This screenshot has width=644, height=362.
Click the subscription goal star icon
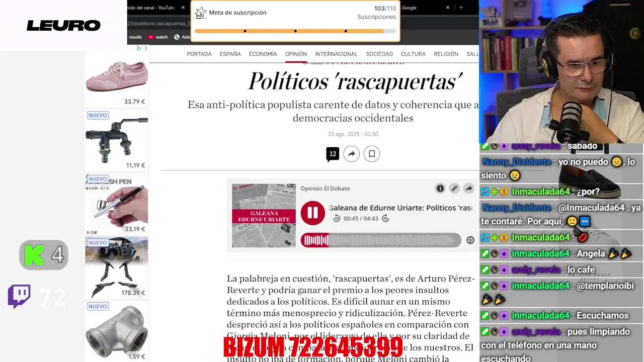(x=201, y=13)
